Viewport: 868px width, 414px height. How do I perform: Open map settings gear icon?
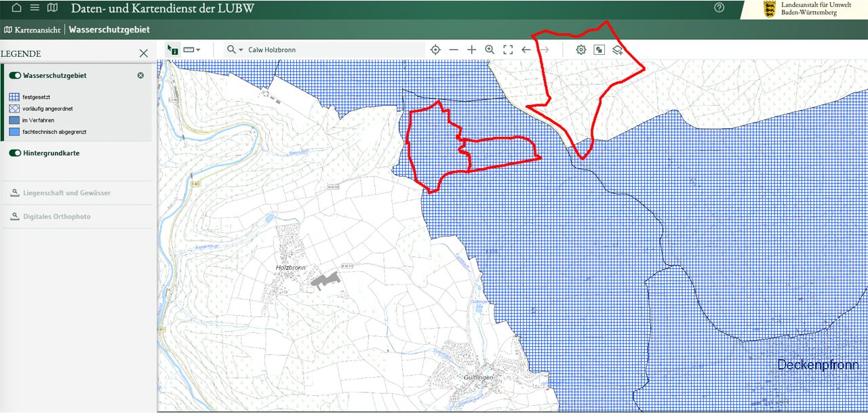pos(581,49)
